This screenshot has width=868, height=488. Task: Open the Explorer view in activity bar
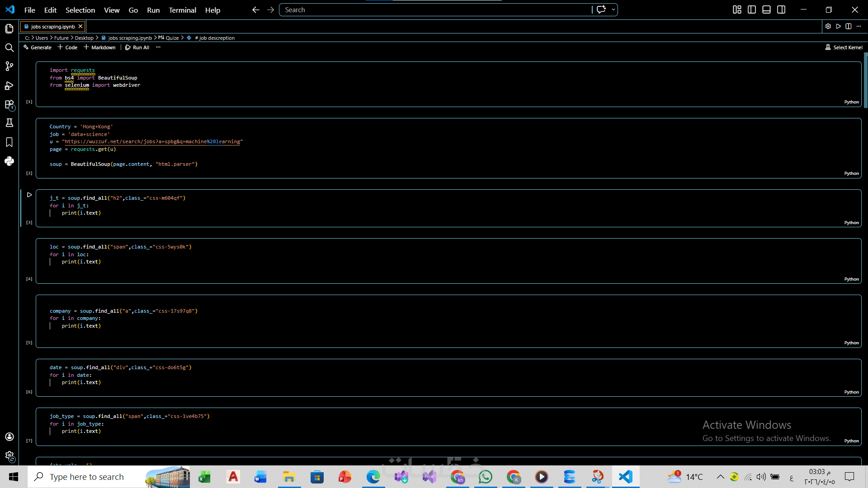pyautogui.click(x=9, y=29)
